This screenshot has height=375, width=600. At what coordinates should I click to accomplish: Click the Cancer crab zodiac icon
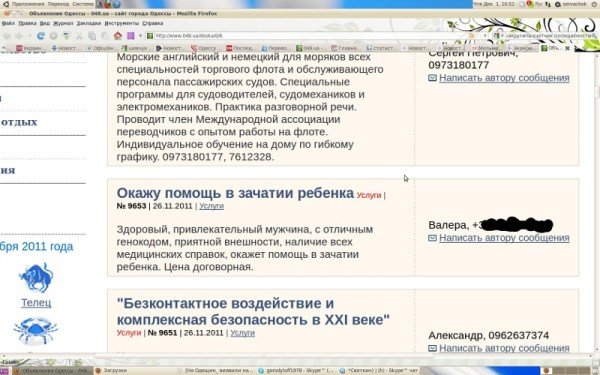coord(36,331)
